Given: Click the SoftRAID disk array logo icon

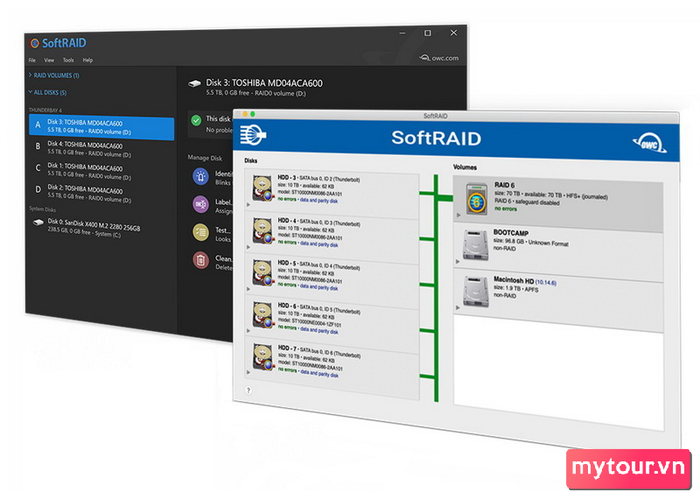Looking at the screenshot, I should coord(253,135).
